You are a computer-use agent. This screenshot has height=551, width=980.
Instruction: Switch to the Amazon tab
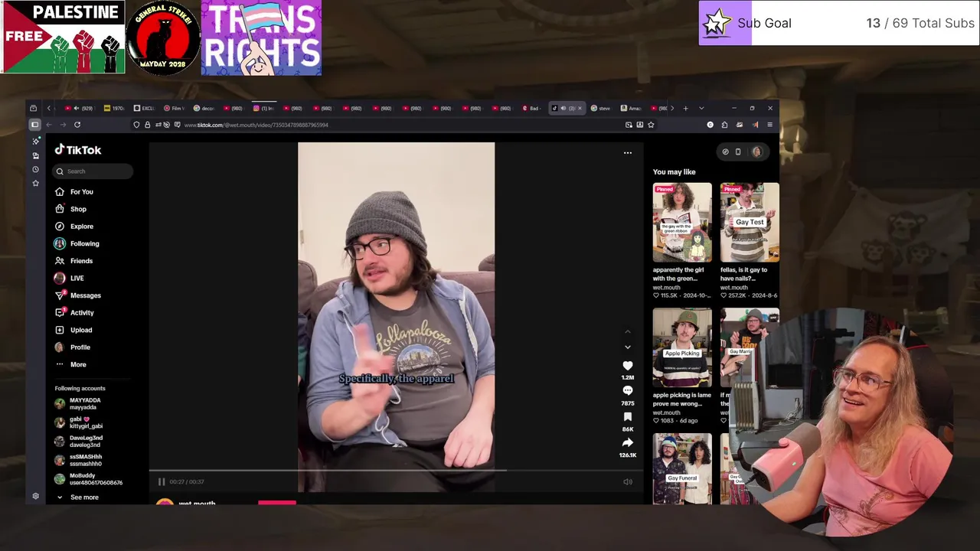coord(631,108)
